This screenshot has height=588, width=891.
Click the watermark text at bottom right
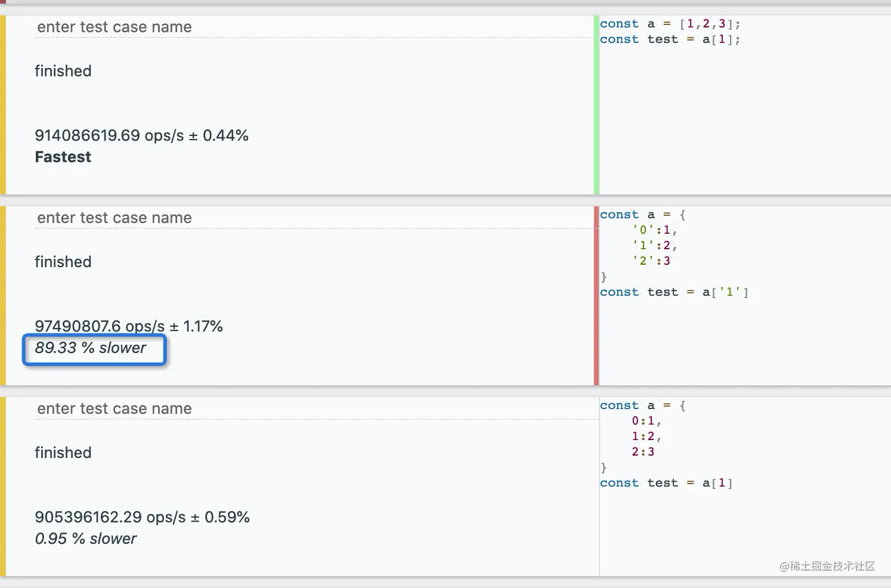click(x=827, y=567)
